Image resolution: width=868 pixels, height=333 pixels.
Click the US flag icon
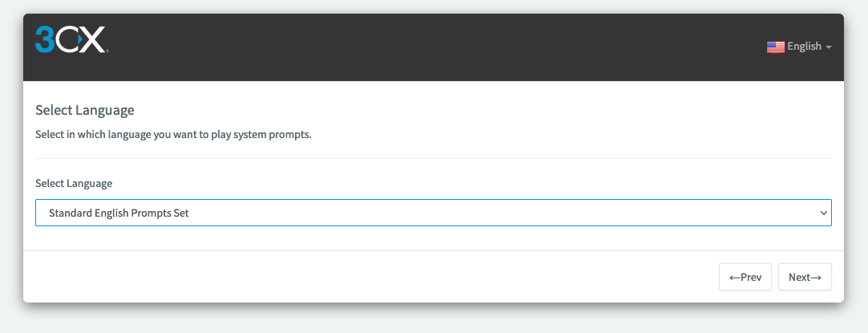tap(775, 47)
